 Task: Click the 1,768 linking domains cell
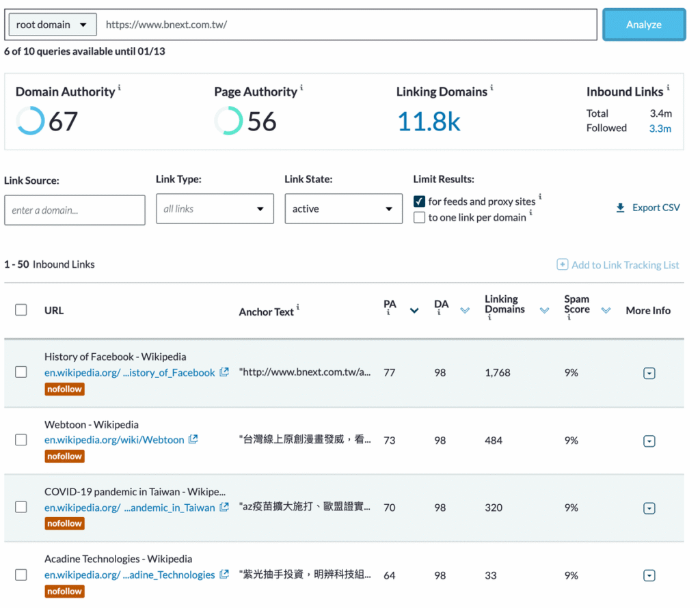498,372
